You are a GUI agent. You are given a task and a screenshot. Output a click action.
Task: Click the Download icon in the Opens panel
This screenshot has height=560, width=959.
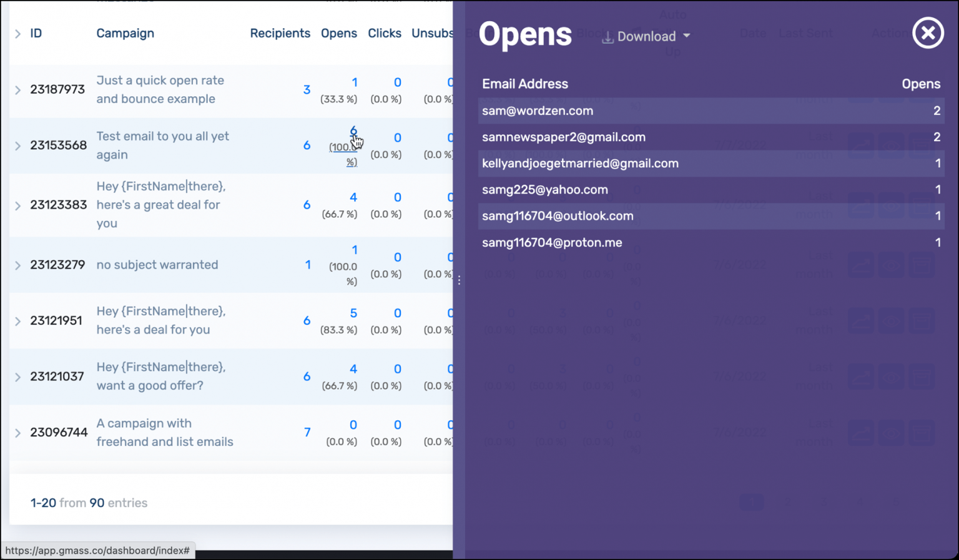(607, 37)
